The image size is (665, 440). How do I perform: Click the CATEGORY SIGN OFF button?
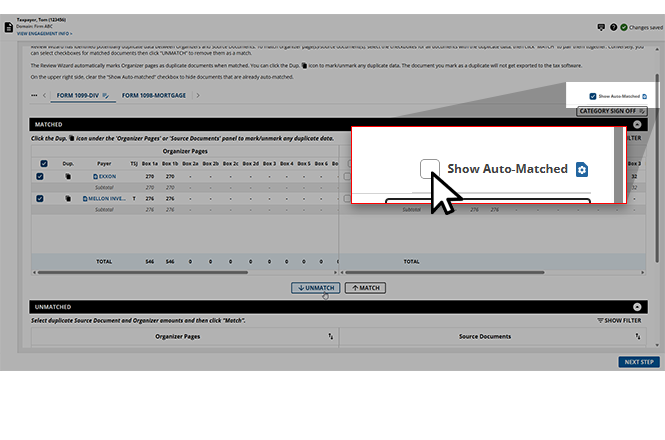pyautogui.click(x=612, y=111)
